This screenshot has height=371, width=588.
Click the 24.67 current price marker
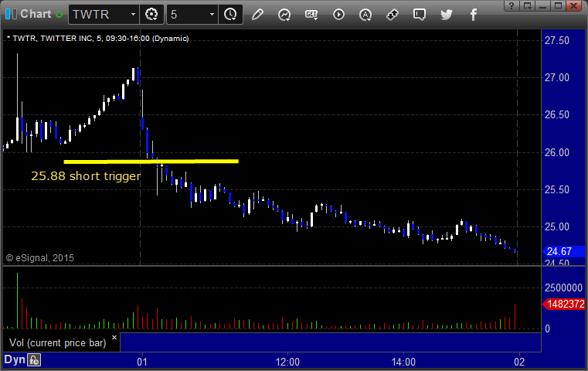tap(563, 251)
